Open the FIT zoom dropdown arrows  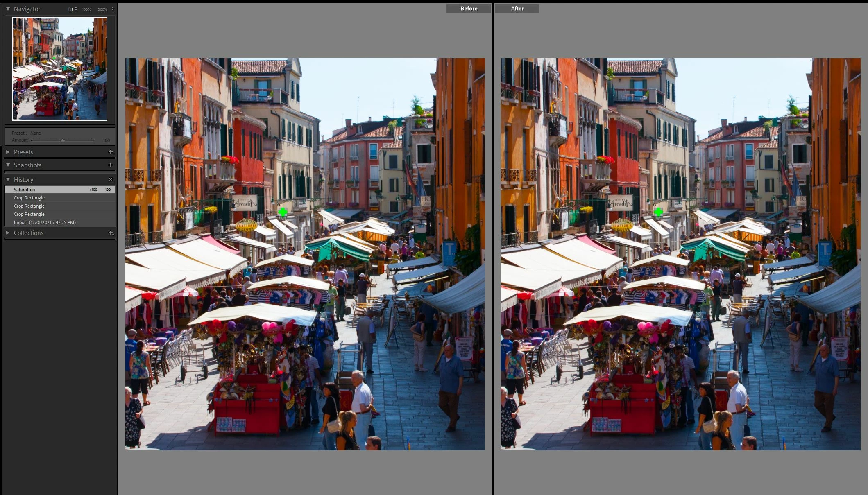[x=76, y=9]
